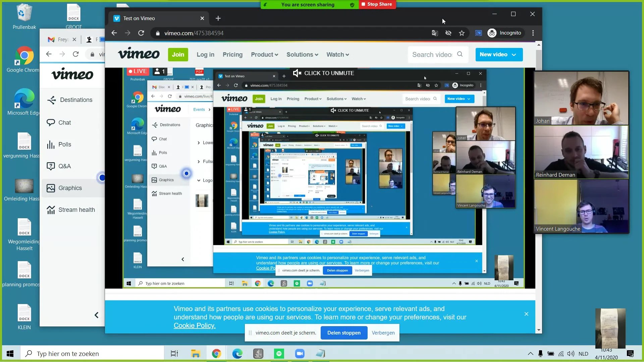
Task: Close the Test on Vimeo tab
Action: point(202,18)
